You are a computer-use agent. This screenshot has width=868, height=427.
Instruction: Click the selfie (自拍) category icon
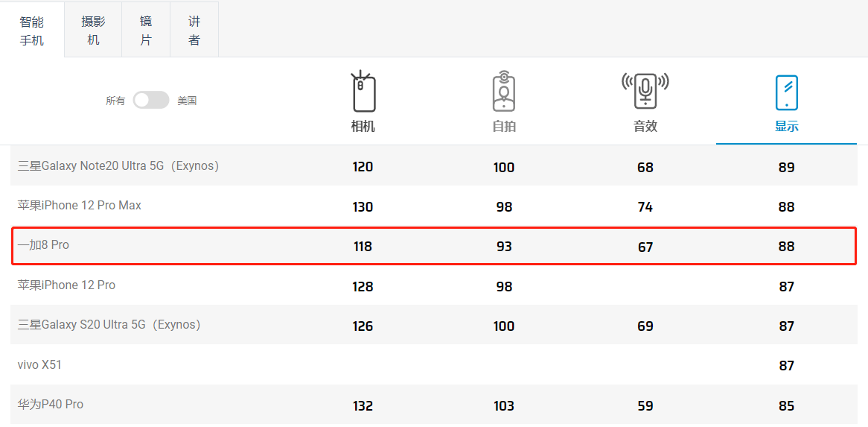504,92
